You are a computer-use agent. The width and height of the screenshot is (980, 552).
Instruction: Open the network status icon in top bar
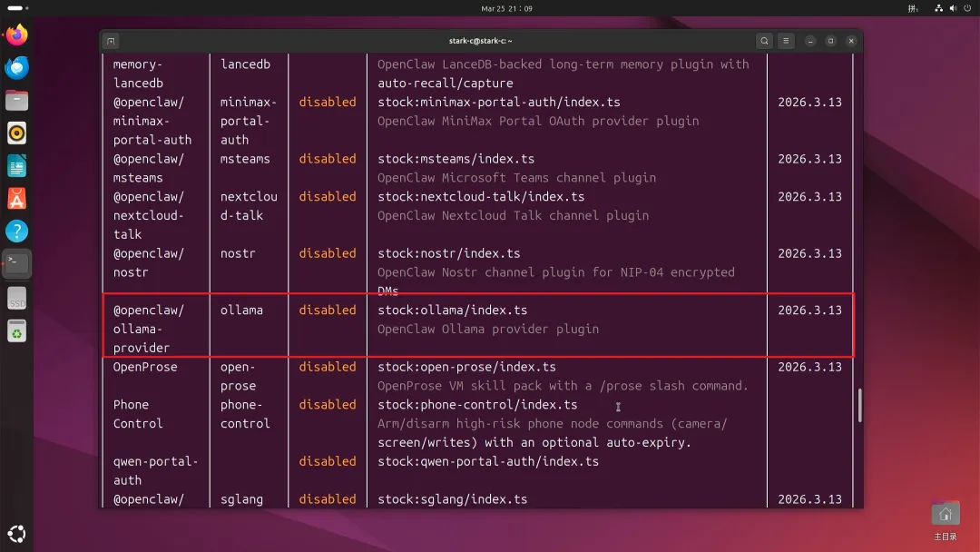click(x=938, y=8)
